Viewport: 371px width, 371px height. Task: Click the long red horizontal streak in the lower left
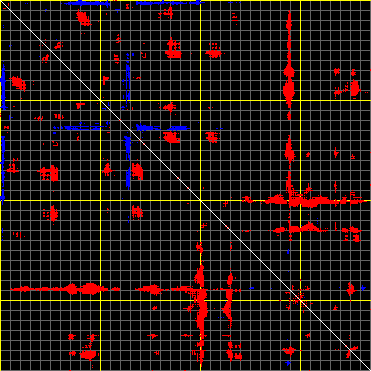point(60,289)
